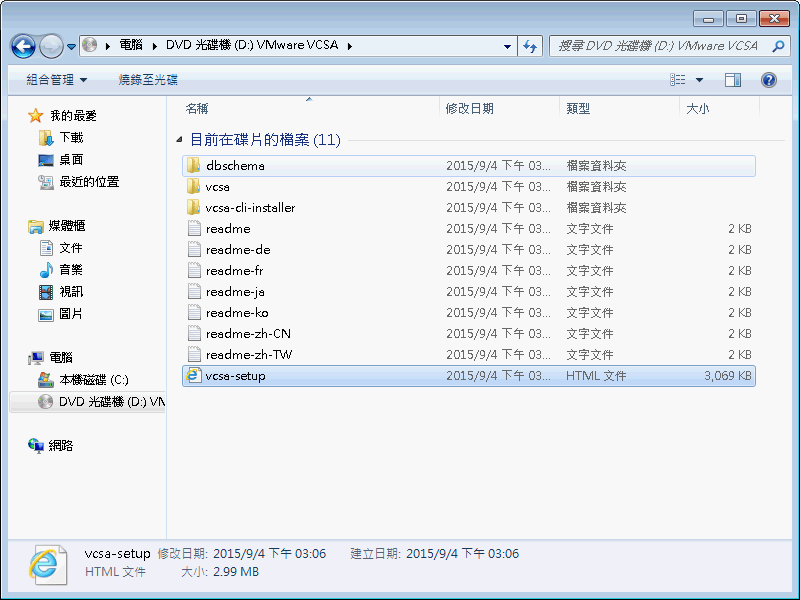This screenshot has width=800, height=600.
Task: Select the readme-ko file icon
Action: [194, 312]
